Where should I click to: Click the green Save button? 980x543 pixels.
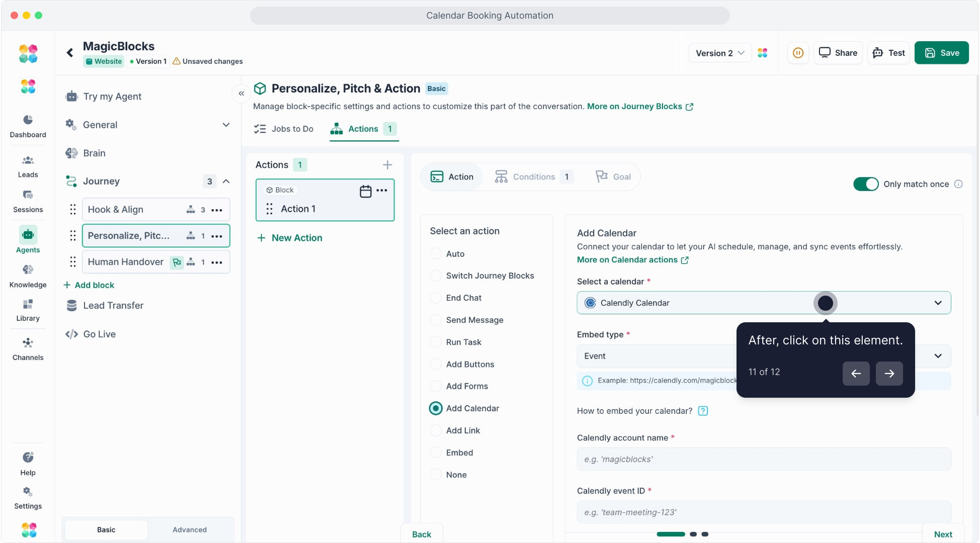(x=941, y=53)
